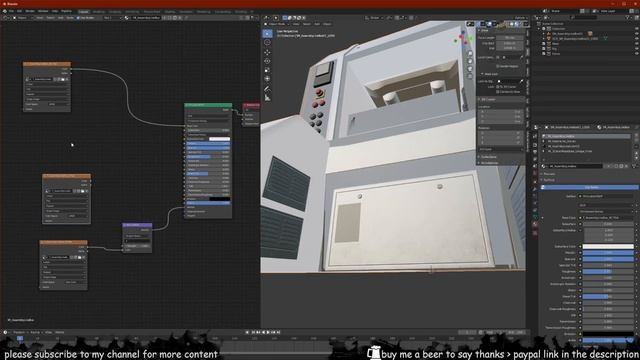Toggle the timeline auto keying record dot

248,332
